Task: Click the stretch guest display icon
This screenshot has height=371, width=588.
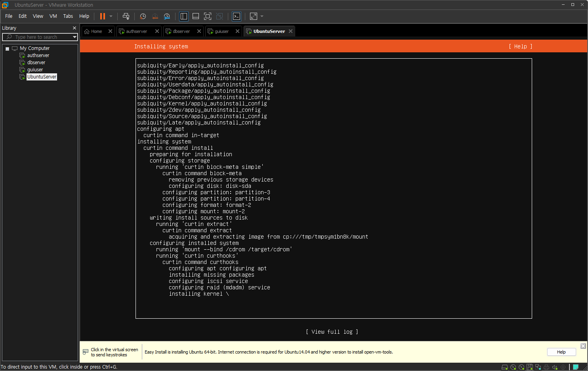Action: point(254,16)
